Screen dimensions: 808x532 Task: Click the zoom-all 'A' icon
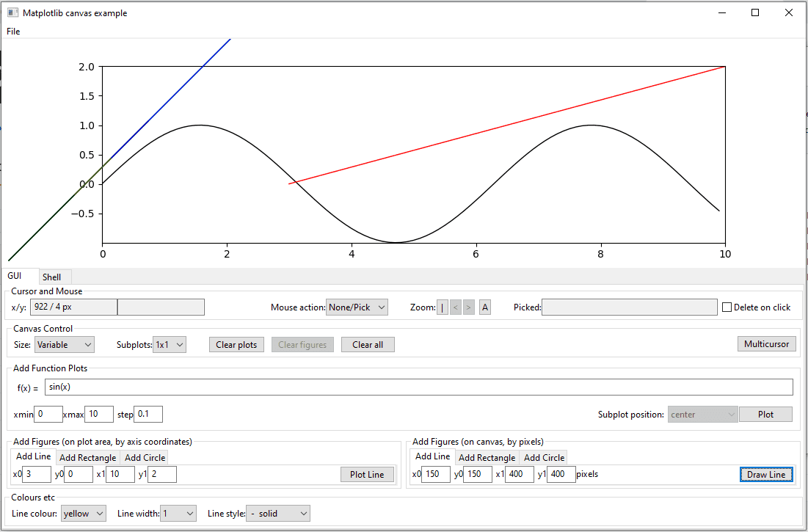(484, 307)
